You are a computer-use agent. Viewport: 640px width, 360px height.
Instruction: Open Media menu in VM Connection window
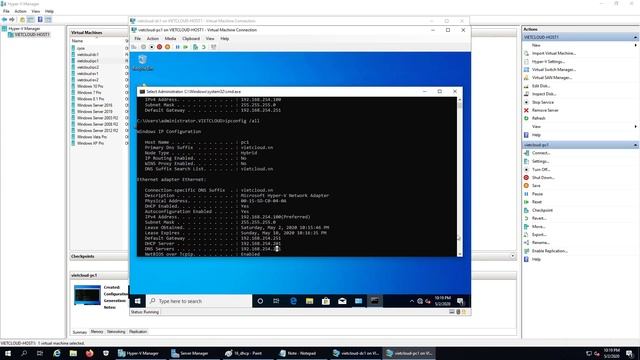coord(170,38)
